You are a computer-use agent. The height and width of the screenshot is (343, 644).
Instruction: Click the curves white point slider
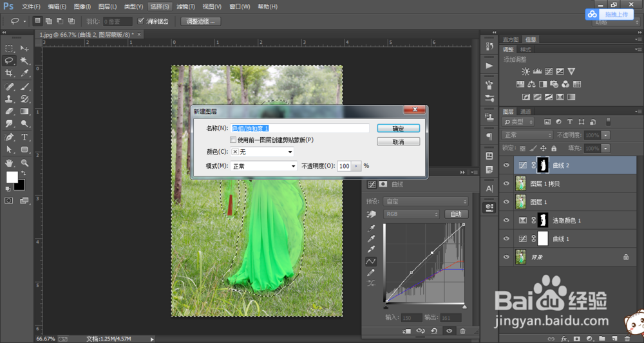pos(464,306)
